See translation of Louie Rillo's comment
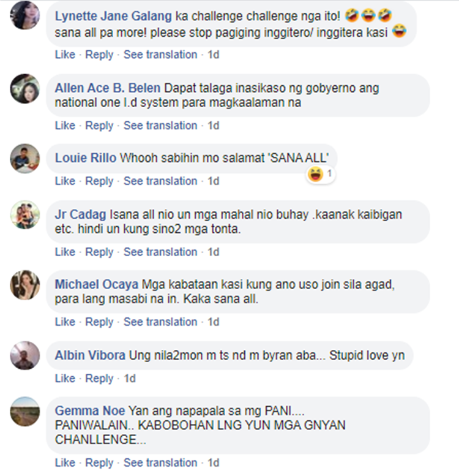The image size is (459, 476). pos(160,181)
